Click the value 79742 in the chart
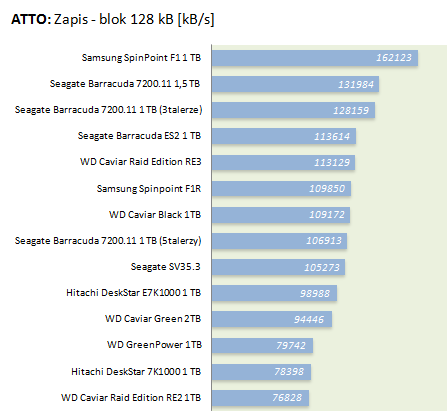This screenshot has height=418, width=448. pyautogui.click(x=291, y=345)
